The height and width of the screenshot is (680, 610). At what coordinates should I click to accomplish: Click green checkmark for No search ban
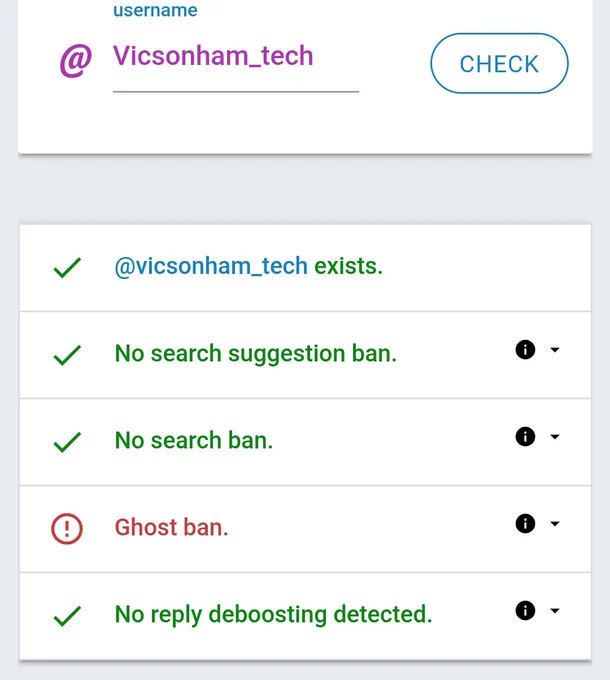67,442
